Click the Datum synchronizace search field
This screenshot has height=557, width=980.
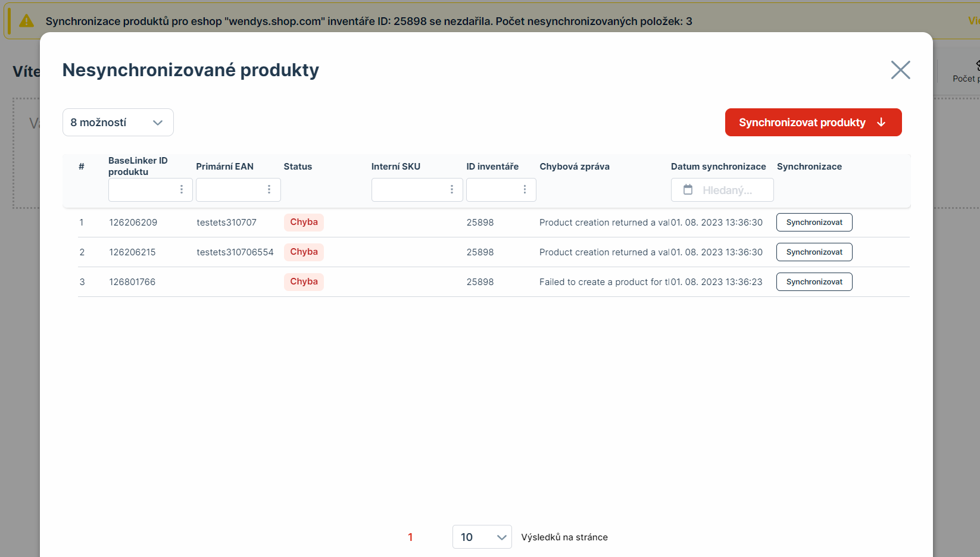tap(730, 190)
